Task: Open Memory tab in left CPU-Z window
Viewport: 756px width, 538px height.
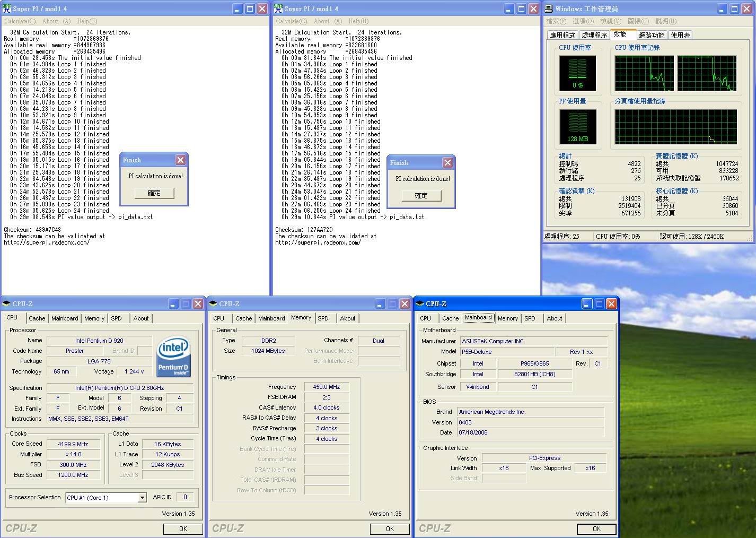Action: [x=94, y=318]
